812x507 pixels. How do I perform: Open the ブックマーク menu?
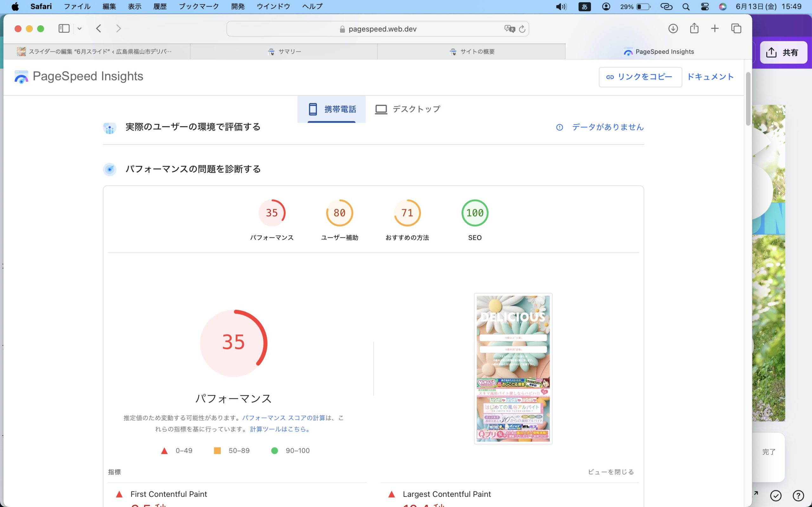click(199, 6)
